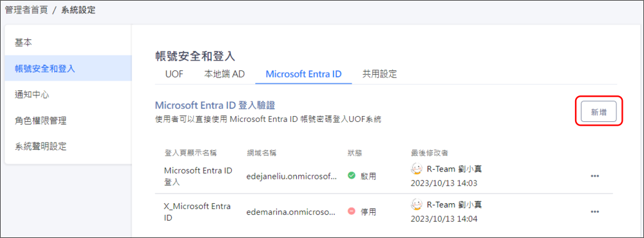
Task: Open more options for edejaneliu row
Action: pos(594,176)
